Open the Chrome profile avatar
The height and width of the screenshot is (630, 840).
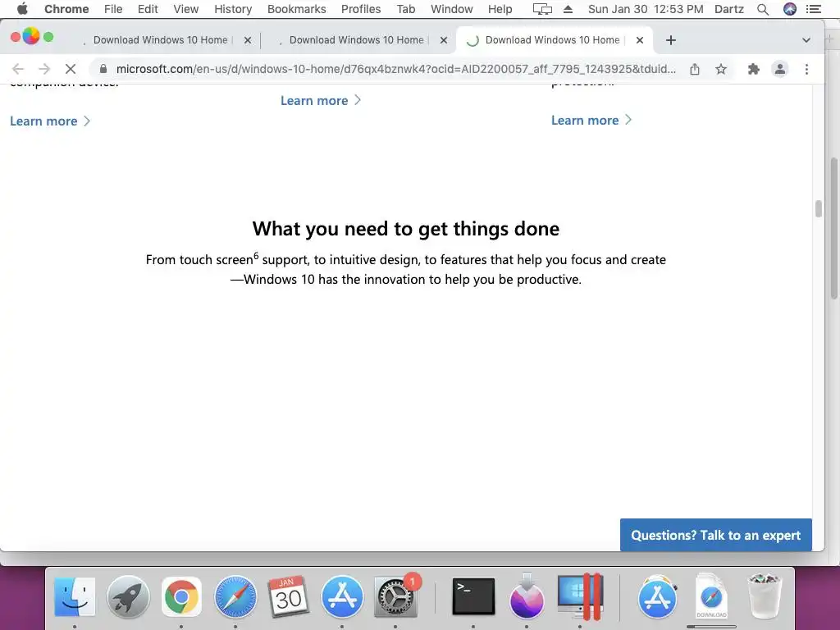tap(780, 69)
